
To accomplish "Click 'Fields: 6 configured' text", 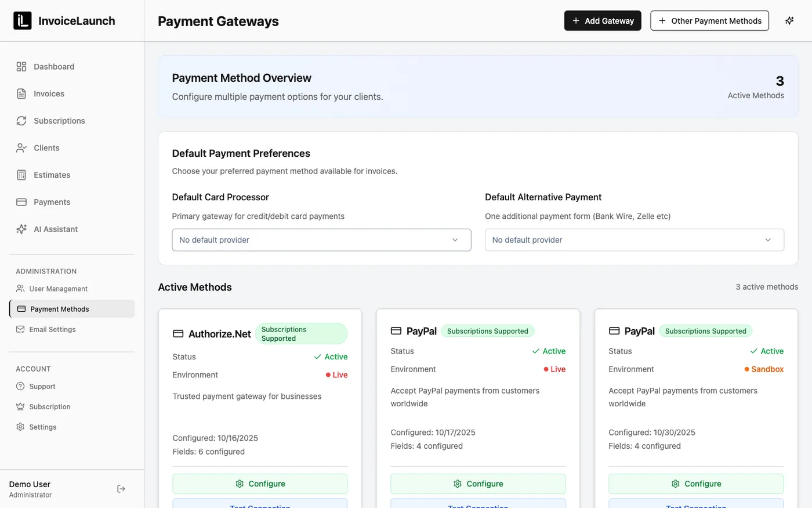I will (x=208, y=452).
